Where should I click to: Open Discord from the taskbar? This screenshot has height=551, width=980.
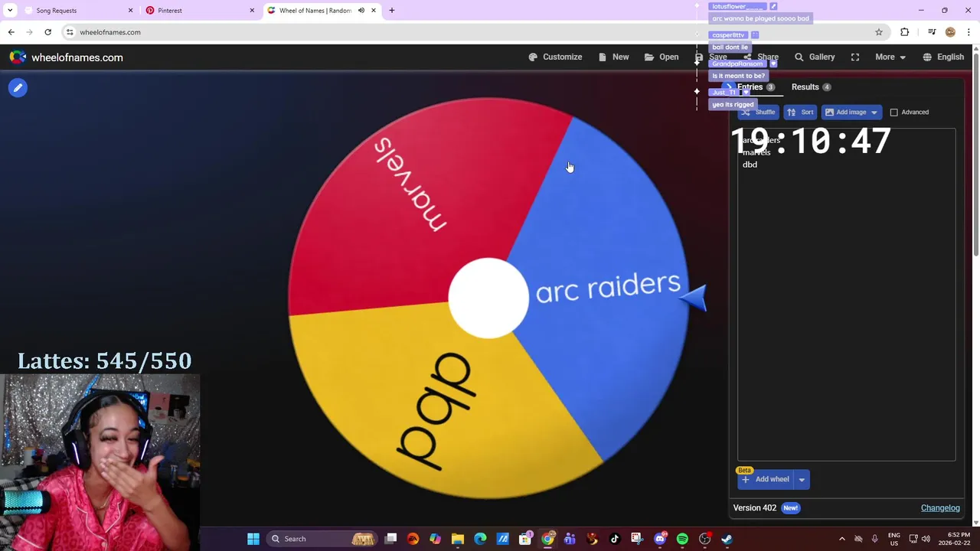pyautogui.click(x=660, y=539)
